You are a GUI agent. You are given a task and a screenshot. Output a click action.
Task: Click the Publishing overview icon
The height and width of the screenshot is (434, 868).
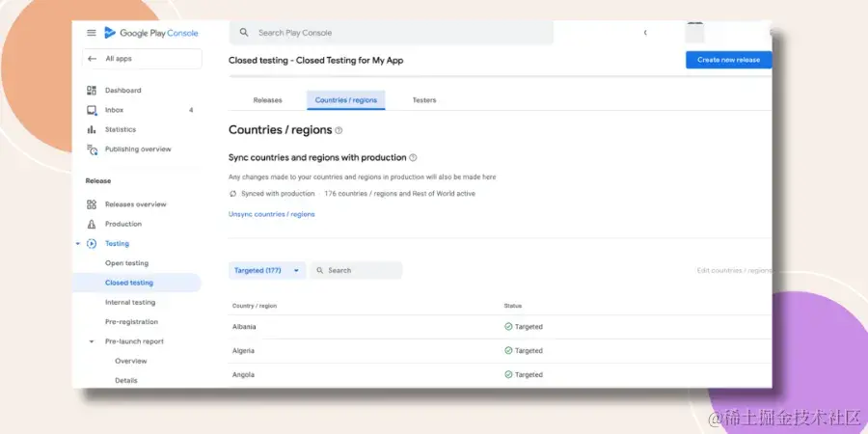92,149
